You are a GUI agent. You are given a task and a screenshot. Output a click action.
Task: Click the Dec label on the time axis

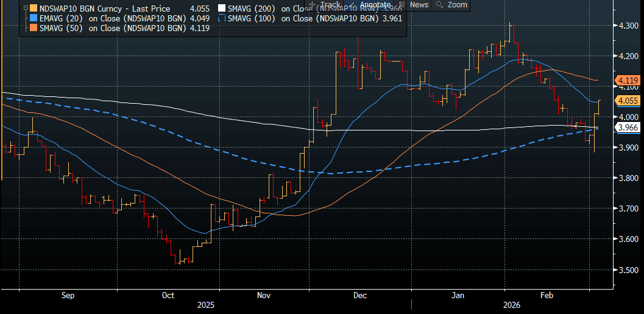[360, 295]
